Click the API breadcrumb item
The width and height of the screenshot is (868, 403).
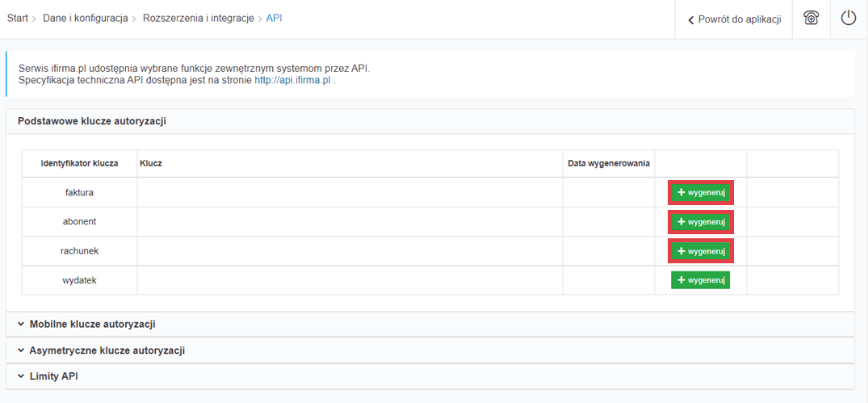[x=274, y=19]
